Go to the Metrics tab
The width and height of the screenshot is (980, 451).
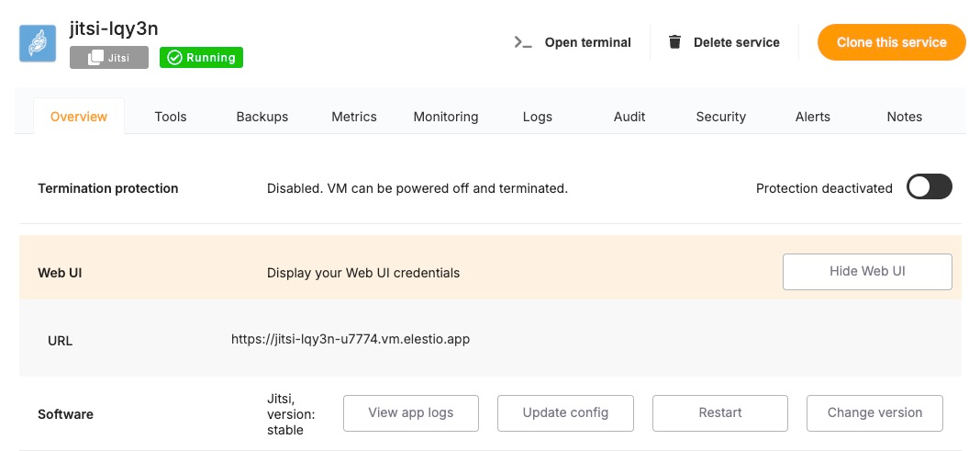tap(354, 117)
